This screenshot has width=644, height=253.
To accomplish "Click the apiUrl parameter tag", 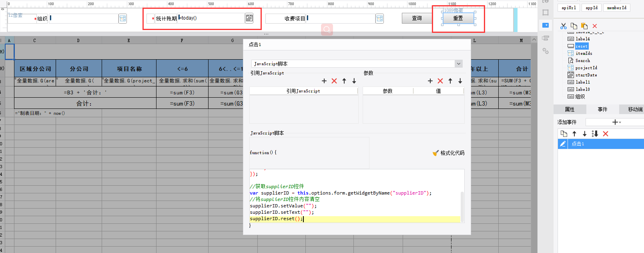I will [x=569, y=8].
